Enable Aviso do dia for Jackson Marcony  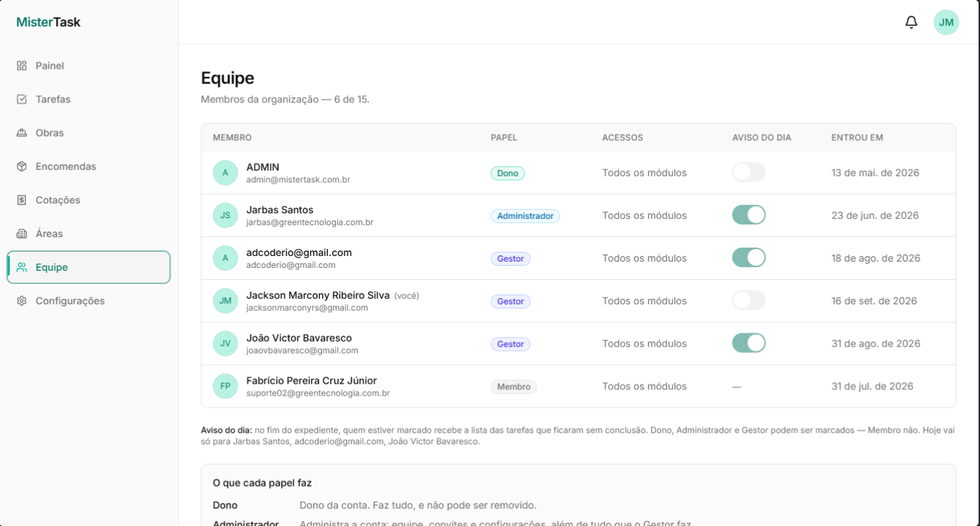click(x=749, y=300)
